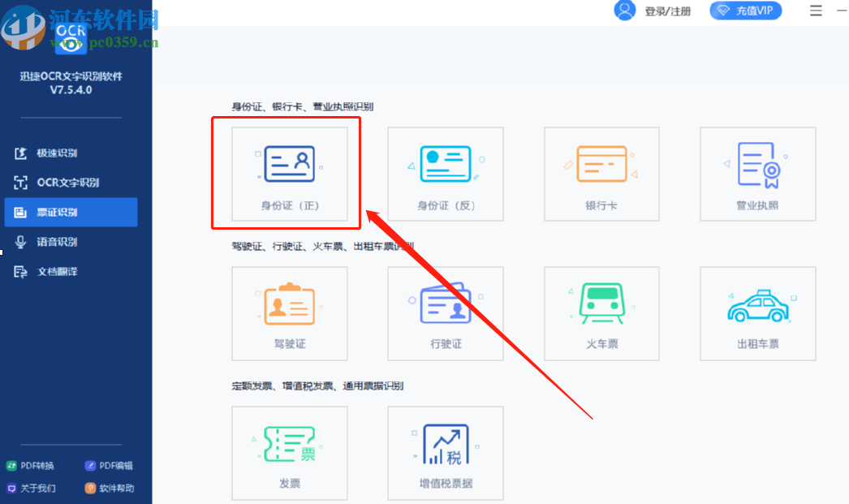849x504 pixels.
Task: Open the hamburger menu at top right
Action: [815, 11]
